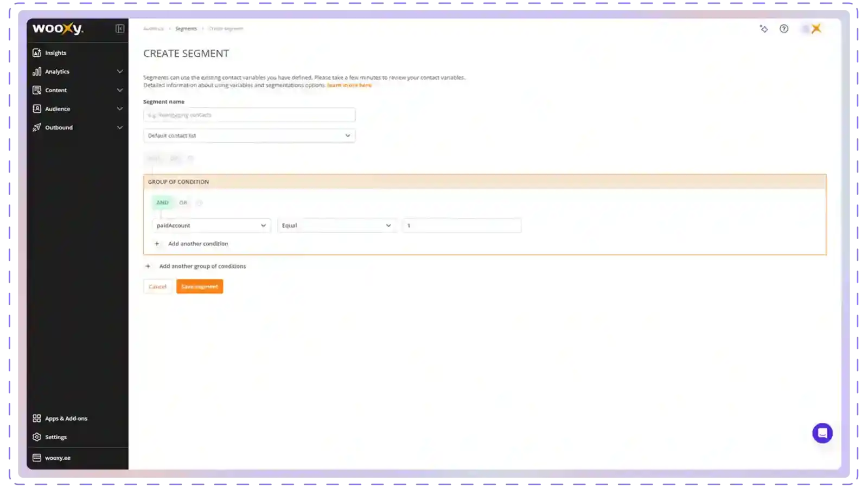Screen dimensions: 868x488
Task: Collapse the sidebar with the panel icon
Action: coord(120,29)
